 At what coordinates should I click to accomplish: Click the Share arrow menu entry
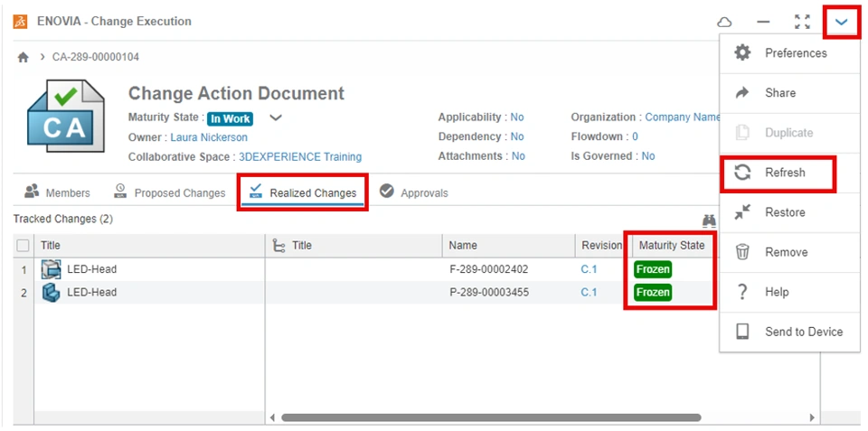pos(779,93)
